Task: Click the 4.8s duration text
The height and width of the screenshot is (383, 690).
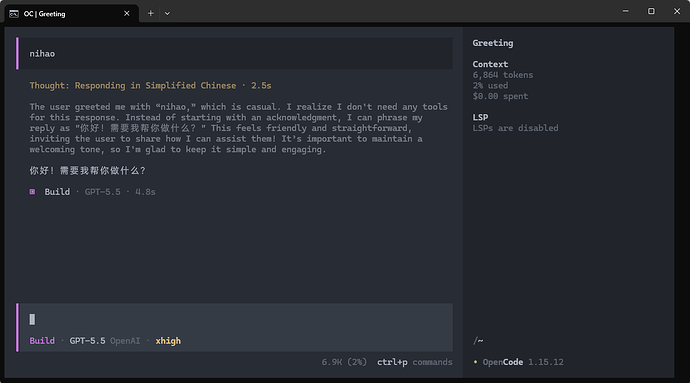Action: point(145,192)
